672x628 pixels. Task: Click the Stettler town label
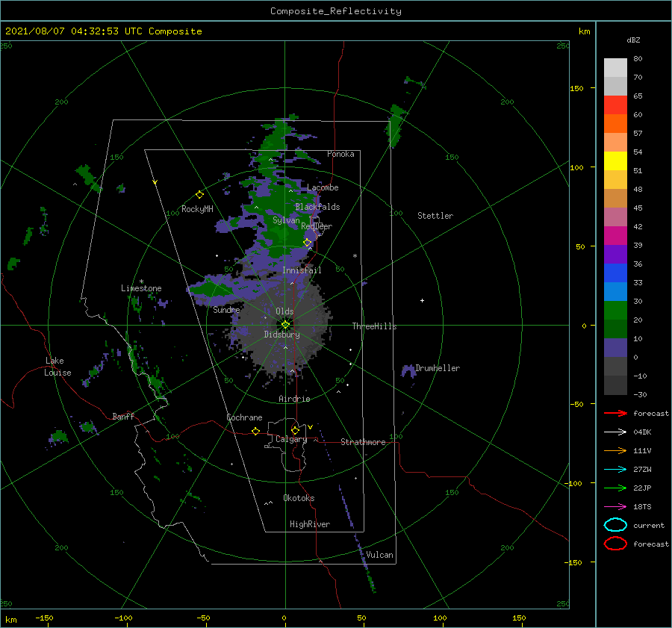pos(435,216)
